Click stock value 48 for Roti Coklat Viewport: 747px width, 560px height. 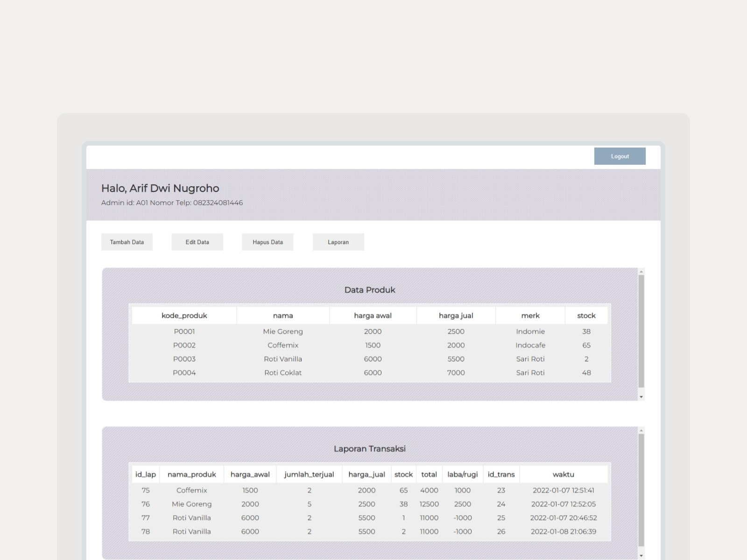tap(586, 373)
